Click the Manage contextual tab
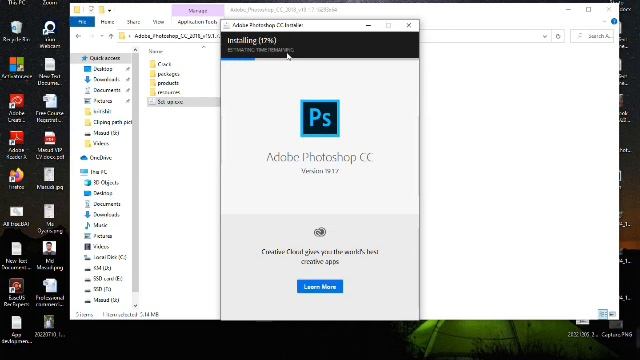Viewport: 640px width, 360px height. click(x=198, y=11)
